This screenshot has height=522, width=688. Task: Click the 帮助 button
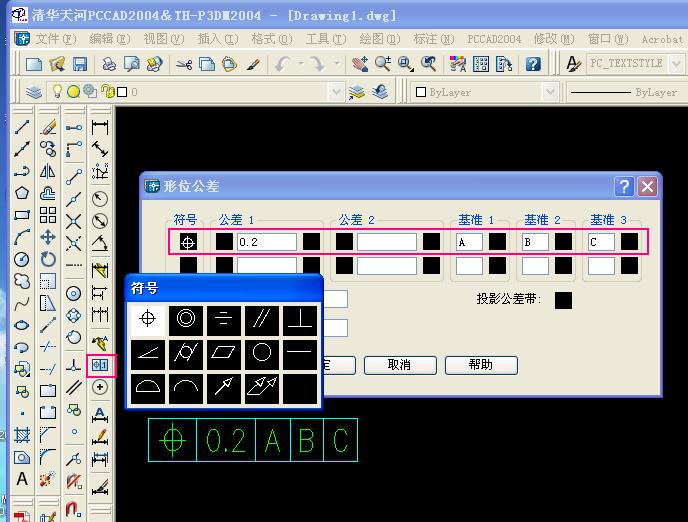point(481,365)
